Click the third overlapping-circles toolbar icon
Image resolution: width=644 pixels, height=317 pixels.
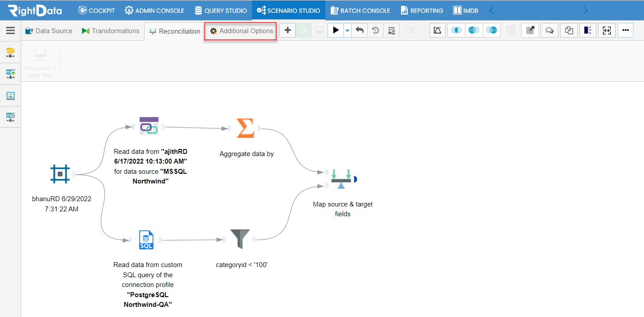click(x=492, y=30)
